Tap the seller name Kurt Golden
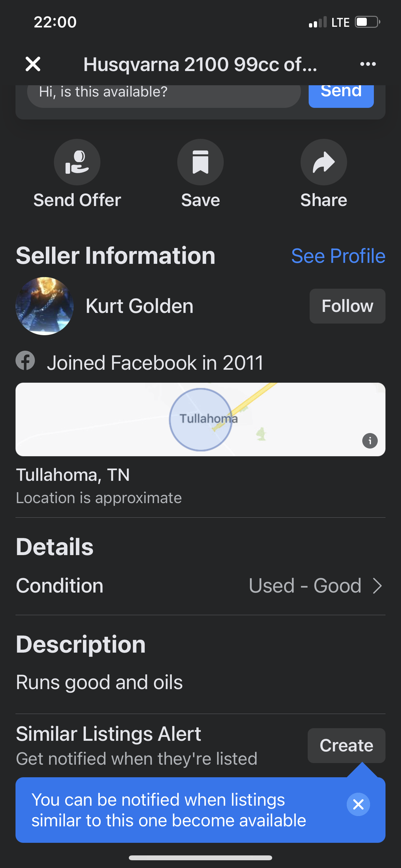Viewport: 401px width, 868px height. click(139, 306)
